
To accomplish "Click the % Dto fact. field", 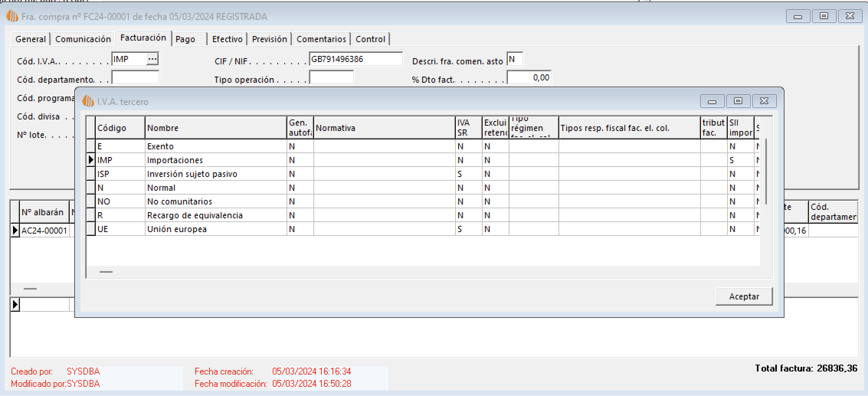I will click(529, 78).
